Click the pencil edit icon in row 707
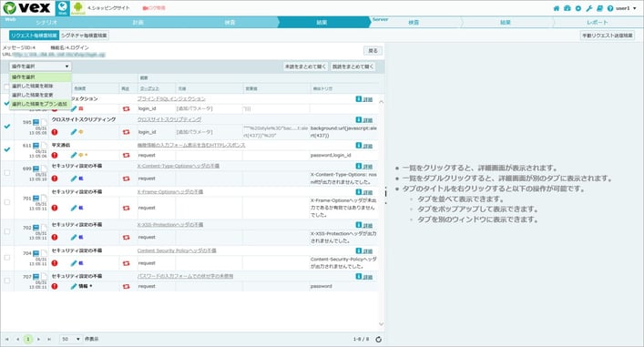644x347 pixels. coord(74,286)
